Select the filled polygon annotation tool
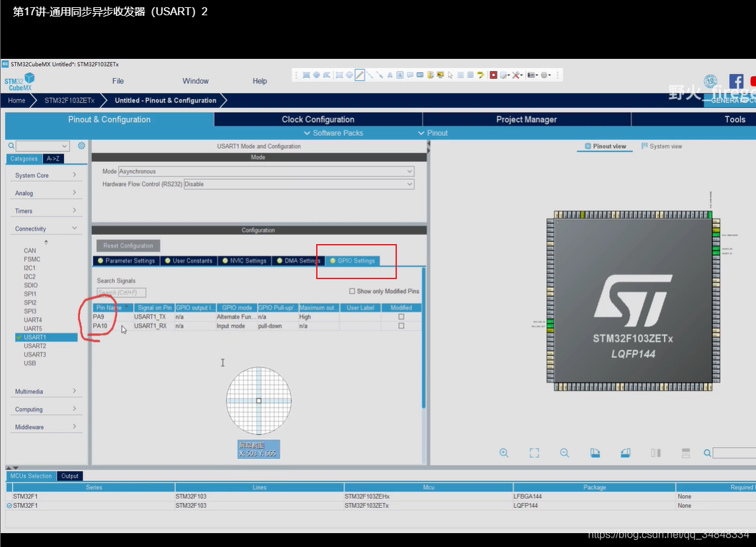The width and height of the screenshot is (756, 547). (x=327, y=75)
